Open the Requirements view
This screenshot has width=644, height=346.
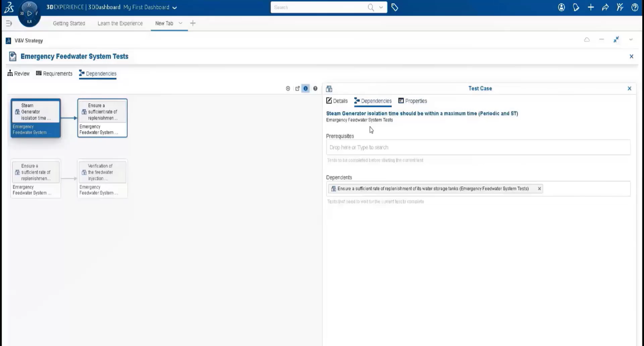click(x=54, y=73)
